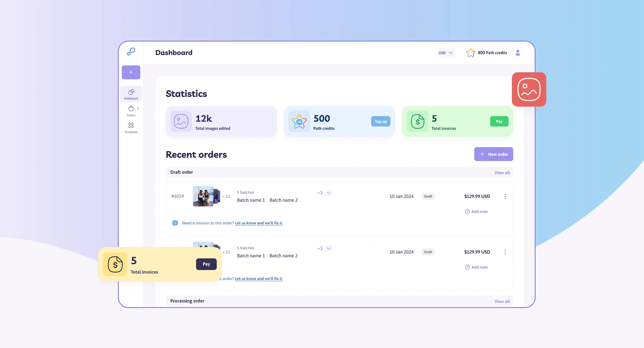
Task: Click the red floating image icon
Action: click(x=529, y=90)
